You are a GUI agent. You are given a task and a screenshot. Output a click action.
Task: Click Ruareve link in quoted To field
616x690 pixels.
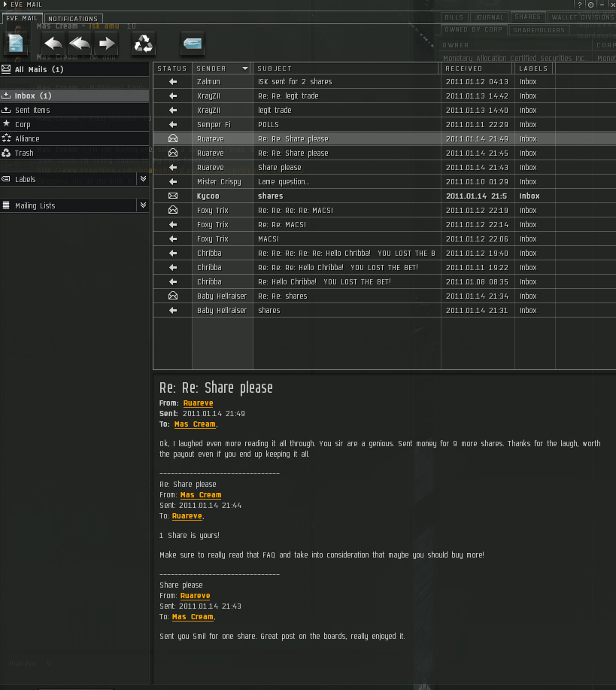pos(187,516)
